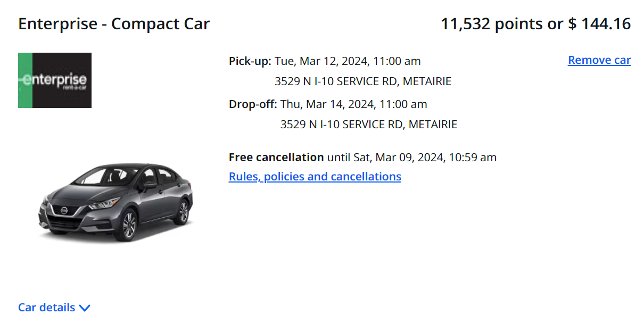Image resolution: width=644 pixels, height=331 pixels.
Task: Click the Nissan emblem on the car grille
Action: point(63,211)
